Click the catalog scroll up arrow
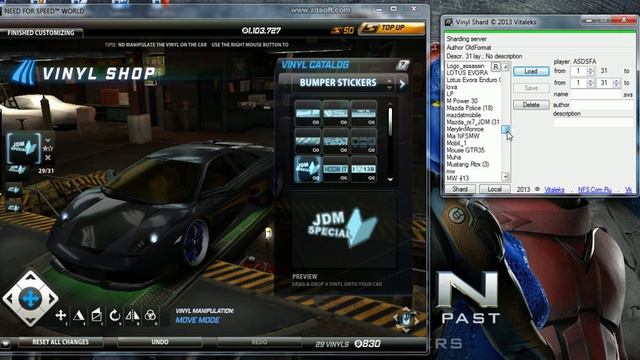 [x=390, y=104]
